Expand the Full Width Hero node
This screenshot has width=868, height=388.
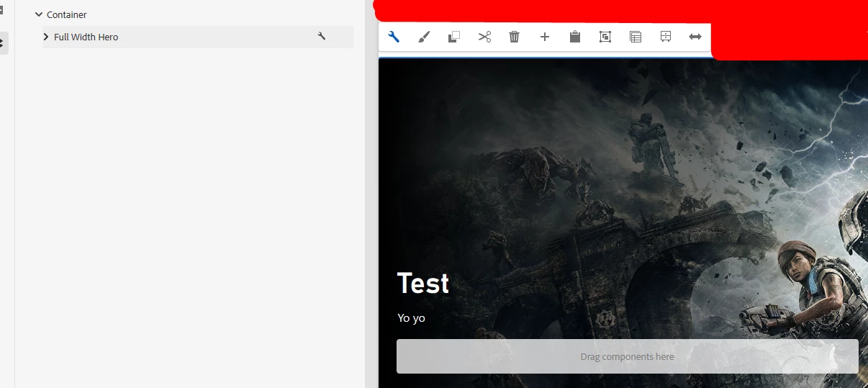[x=46, y=37]
